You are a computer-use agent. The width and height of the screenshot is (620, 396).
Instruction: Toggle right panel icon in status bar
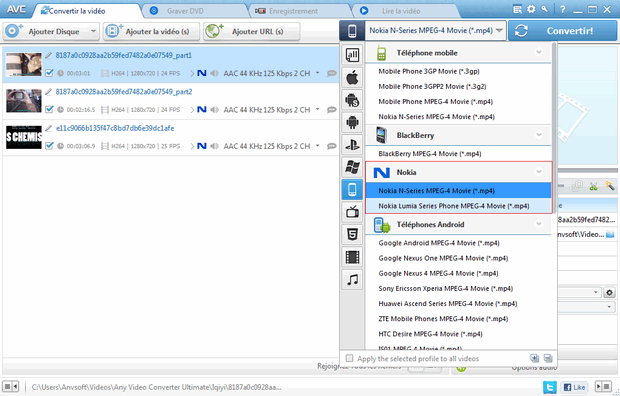click(x=604, y=386)
